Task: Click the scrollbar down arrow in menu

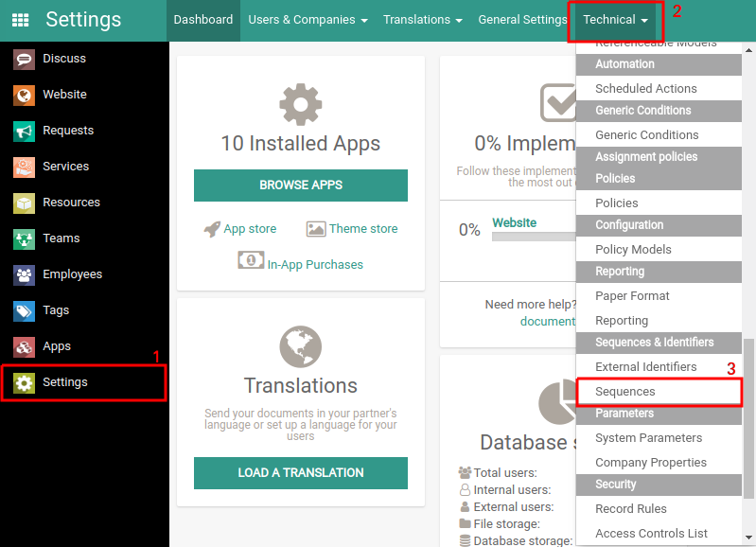Action: coord(748,538)
